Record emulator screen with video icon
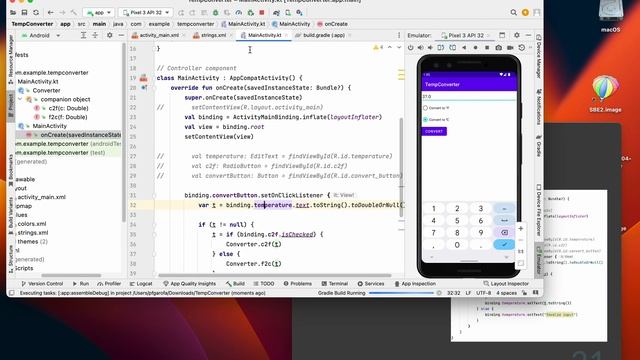This screenshot has width=640, height=360. (x=510, y=48)
